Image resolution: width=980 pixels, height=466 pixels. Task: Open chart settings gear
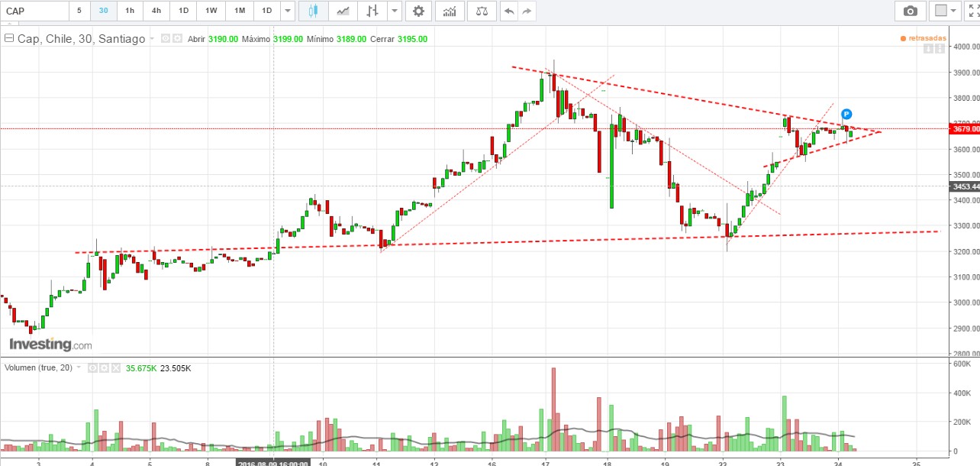pos(418,11)
